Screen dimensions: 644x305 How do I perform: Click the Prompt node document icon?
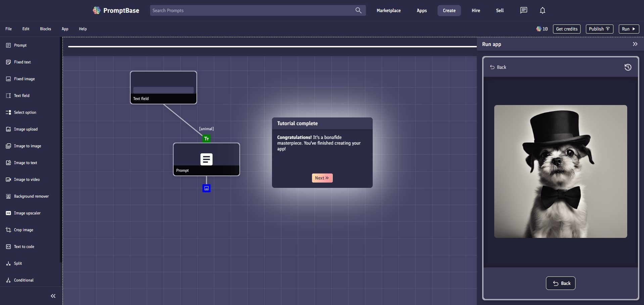point(206,159)
